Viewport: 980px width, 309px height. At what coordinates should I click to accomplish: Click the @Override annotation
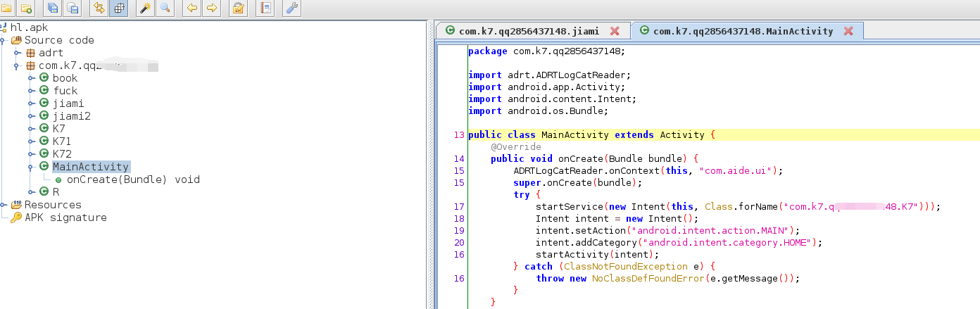tap(516, 146)
